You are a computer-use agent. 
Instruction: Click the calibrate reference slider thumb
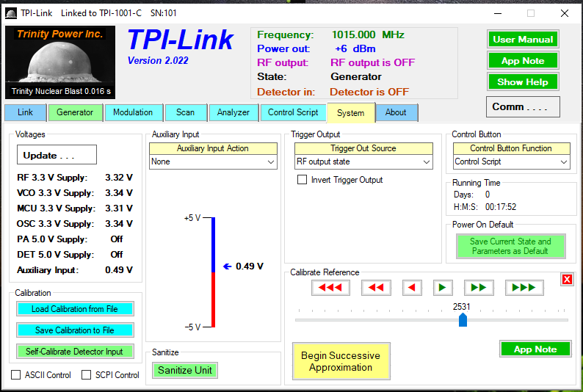(463, 320)
